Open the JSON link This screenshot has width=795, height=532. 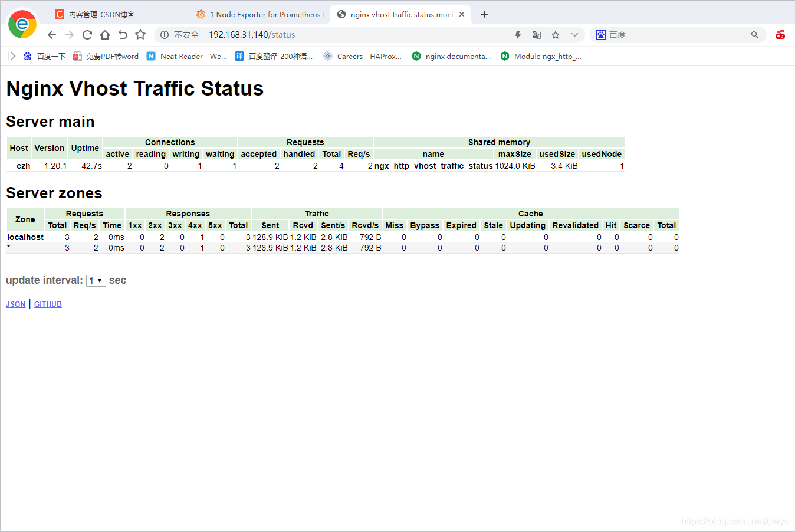15,304
